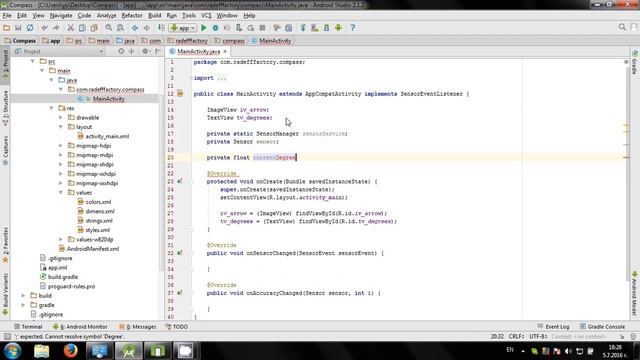Collapse the layout folder
640x360 pixels.
point(61,127)
